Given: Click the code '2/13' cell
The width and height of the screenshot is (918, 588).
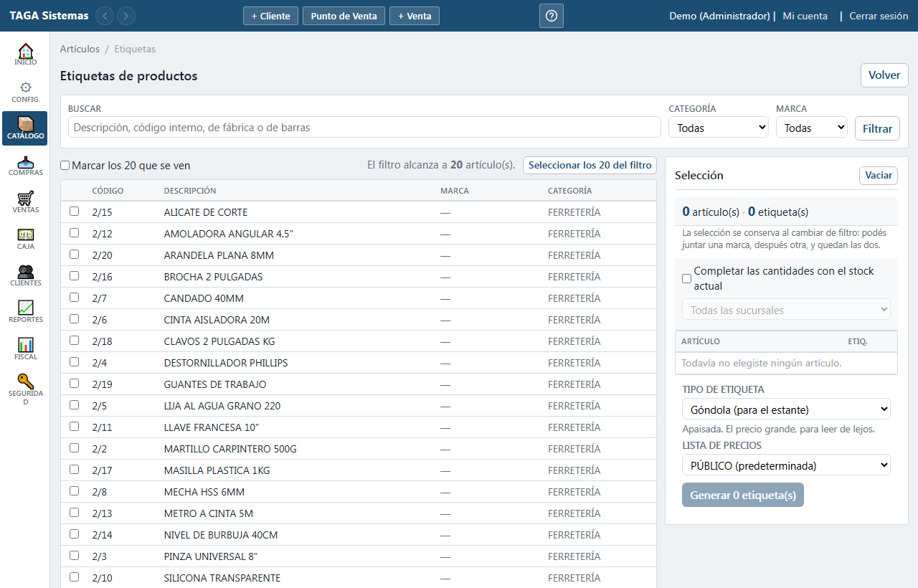Looking at the screenshot, I should 103,513.
